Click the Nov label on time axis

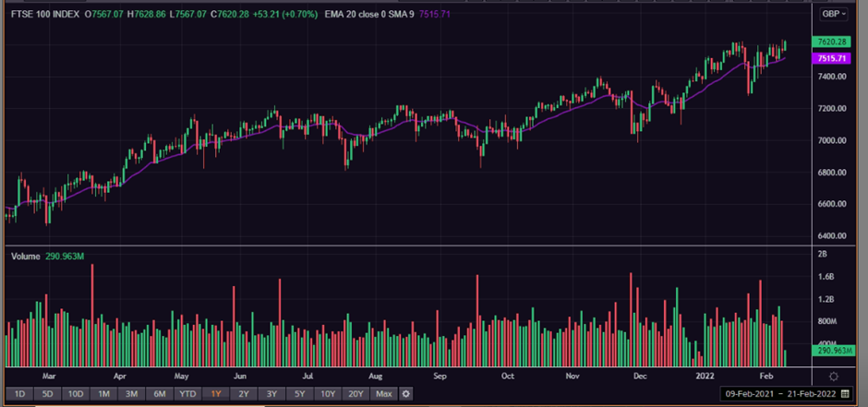(x=573, y=376)
